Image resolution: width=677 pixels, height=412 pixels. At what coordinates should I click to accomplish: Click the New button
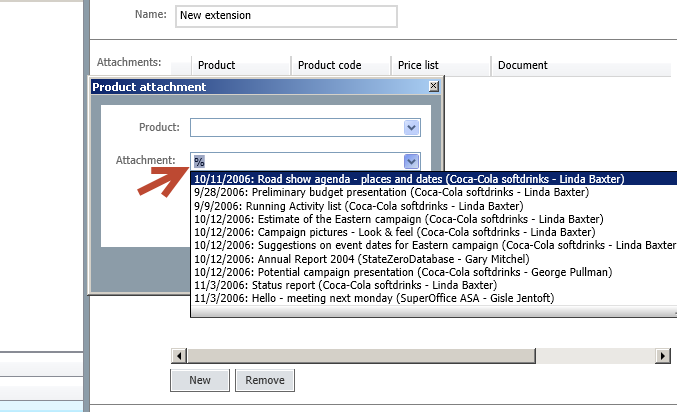[200, 380]
